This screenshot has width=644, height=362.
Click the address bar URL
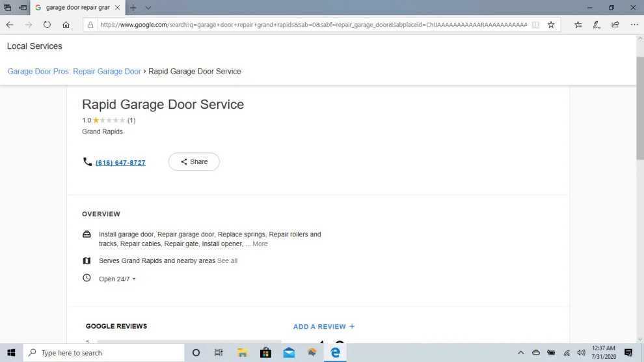(x=314, y=25)
